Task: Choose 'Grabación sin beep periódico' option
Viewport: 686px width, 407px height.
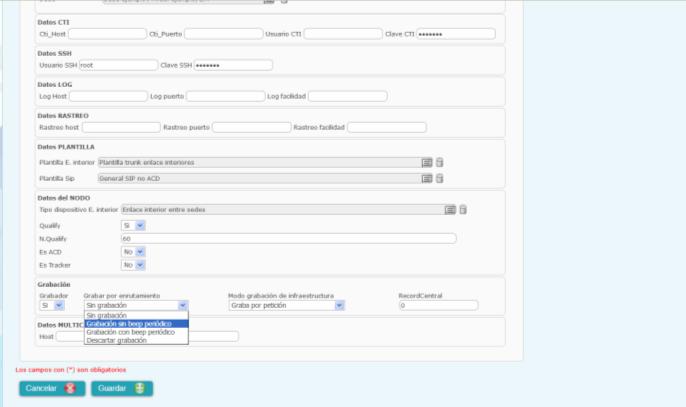Action: (136, 324)
